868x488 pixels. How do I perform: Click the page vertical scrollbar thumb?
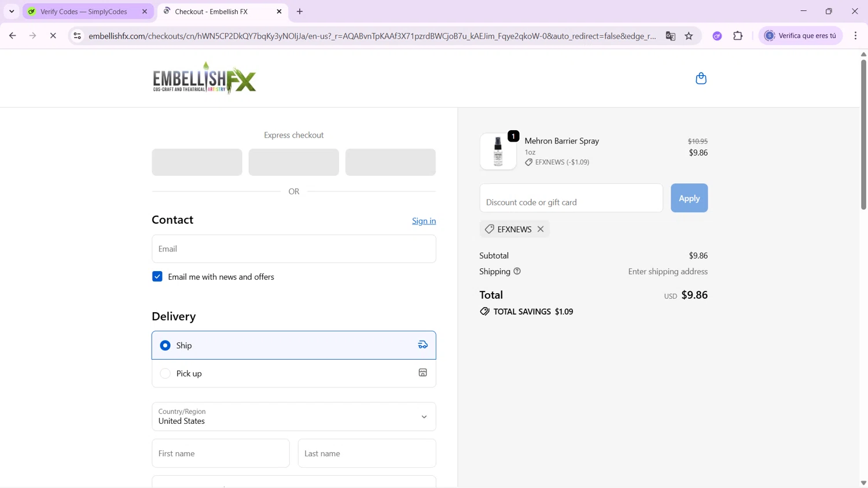pos(863,134)
